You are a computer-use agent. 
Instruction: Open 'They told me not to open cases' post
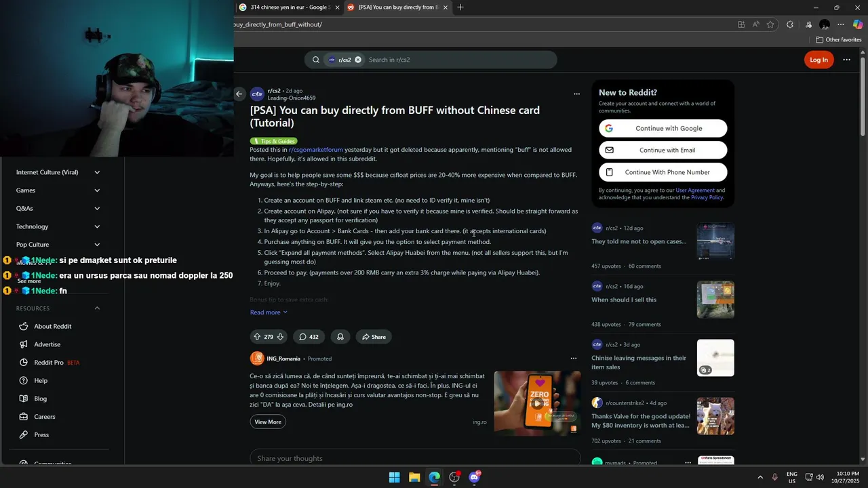pos(639,241)
